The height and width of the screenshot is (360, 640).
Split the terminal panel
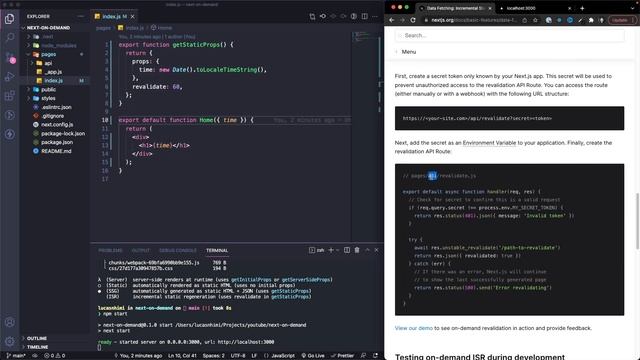[347, 250]
